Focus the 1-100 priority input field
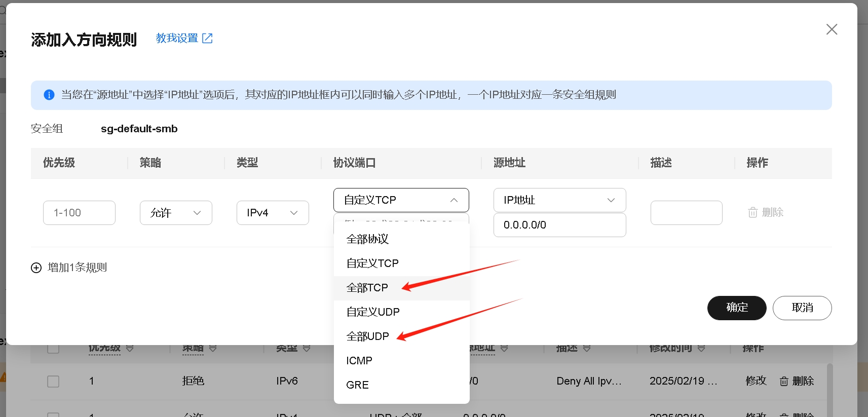This screenshot has width=868, height=417. click(x=79, y=213)
